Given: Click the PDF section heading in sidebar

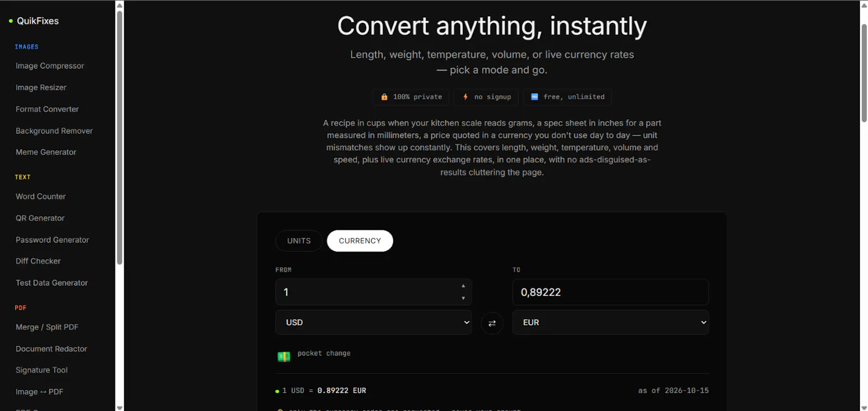Looking at the screenshot, I should (21, 308).
